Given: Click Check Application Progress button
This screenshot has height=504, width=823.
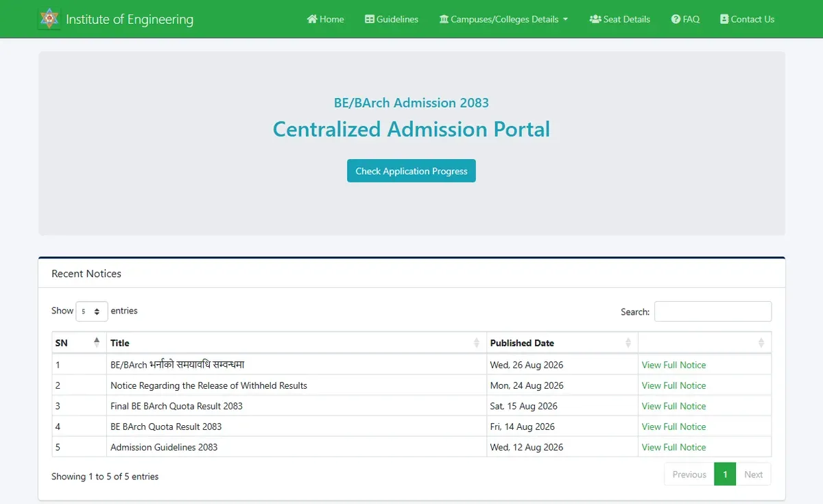Looking at the screenshot, I should [411, 171].
